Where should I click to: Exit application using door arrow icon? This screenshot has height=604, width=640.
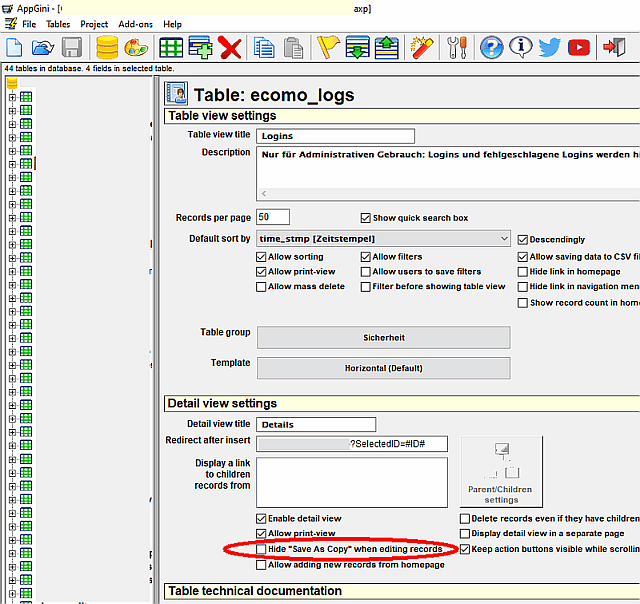pos(614,47)
